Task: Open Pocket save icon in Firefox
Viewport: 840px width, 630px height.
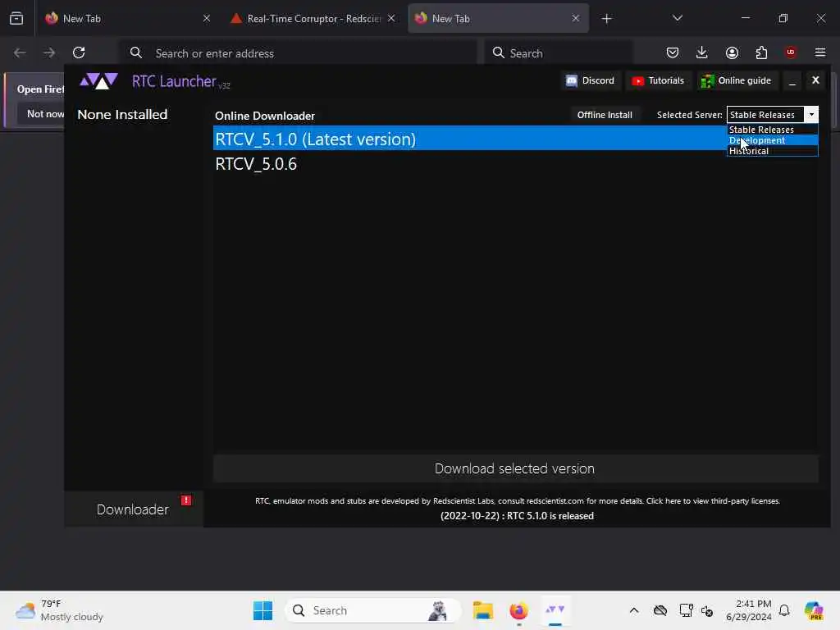Action: pyautogui.click(x=673, y=52)
